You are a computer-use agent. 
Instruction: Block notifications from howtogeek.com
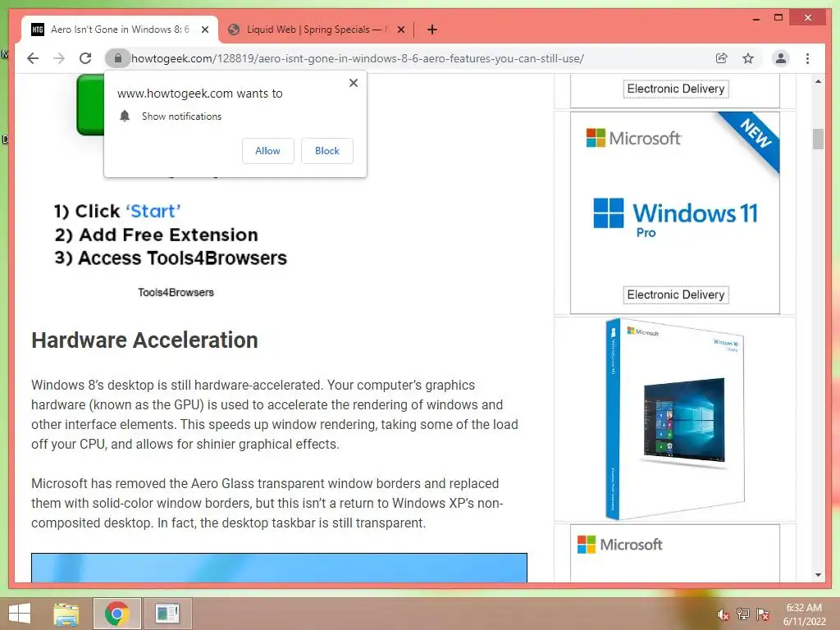(326, 151)
